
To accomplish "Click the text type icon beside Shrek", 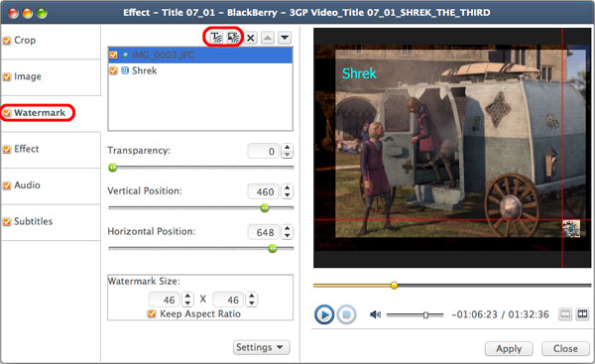I will 125,70.
